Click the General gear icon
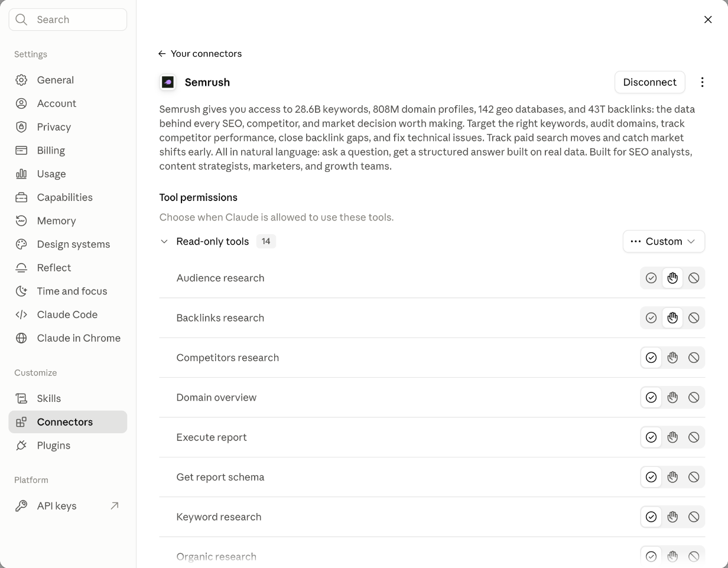The image size is (728, 568). coord(21,80)
